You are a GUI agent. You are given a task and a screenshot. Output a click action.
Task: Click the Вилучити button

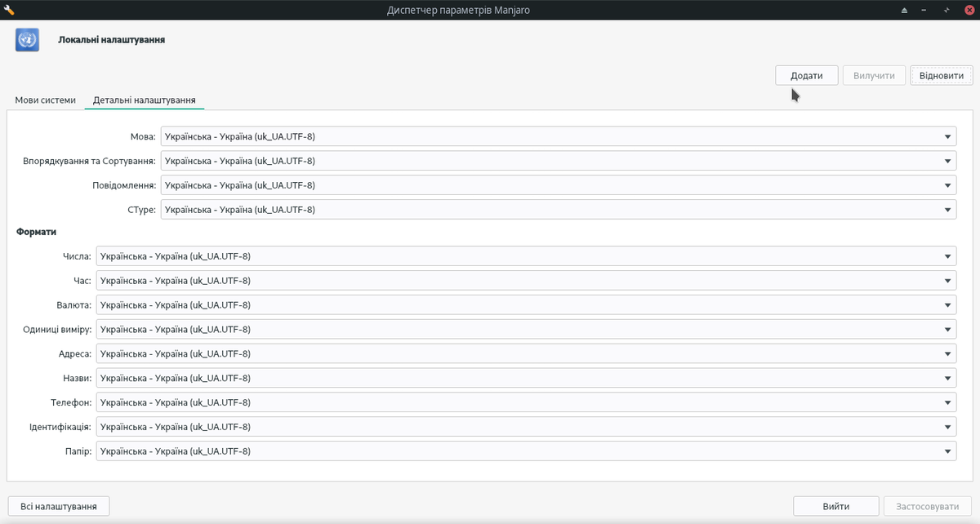coord(874,75)
